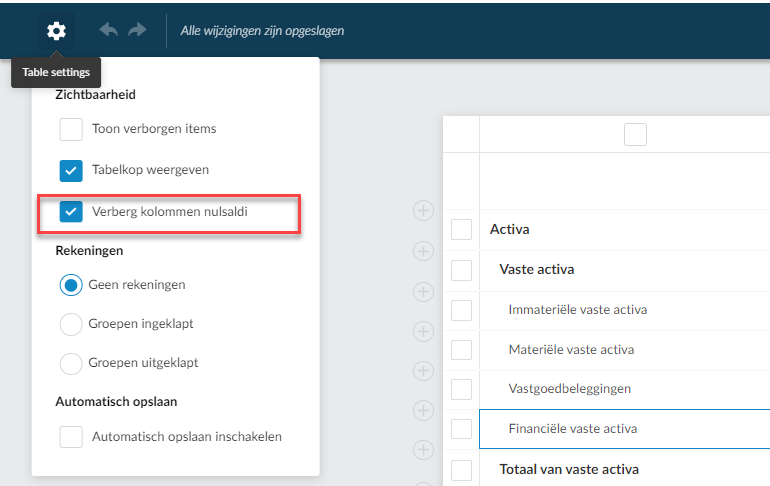The image size is (770, 486).
Task: Click the redo arrow icon
Action: (138, 30)
